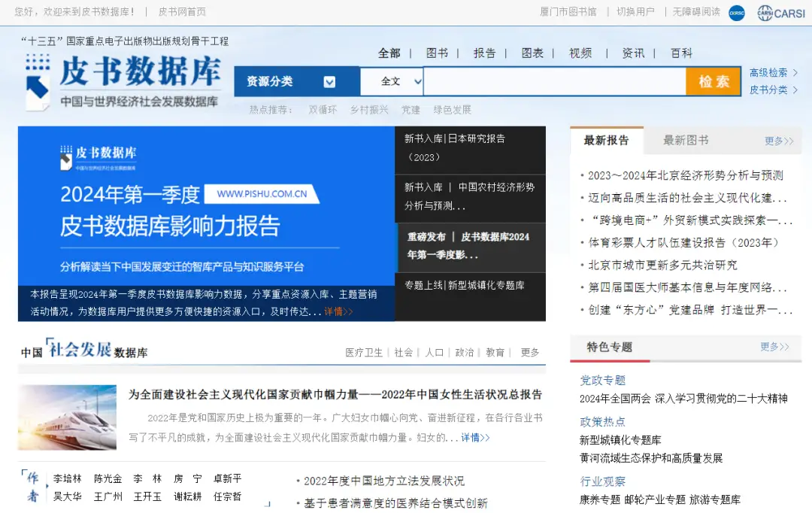Select the 全部 search category
The height and width of the screenshot is (513, 812).
point(389,53)
